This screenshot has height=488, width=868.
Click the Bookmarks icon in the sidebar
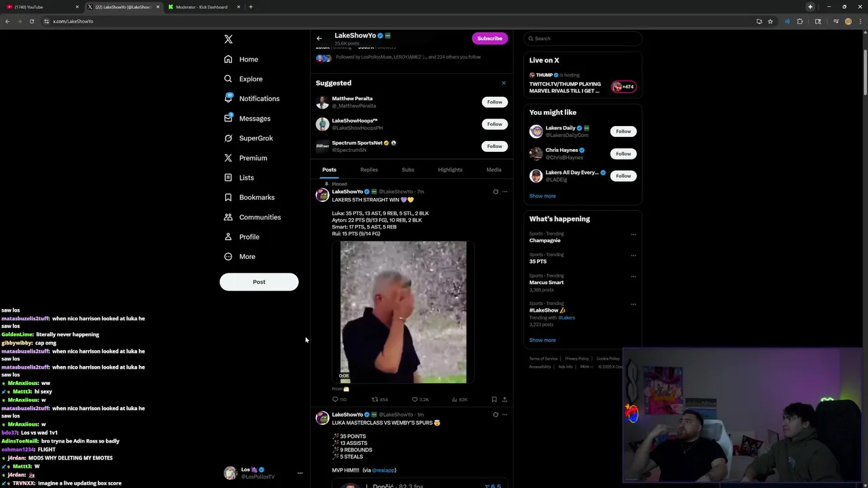pos(228,197)
